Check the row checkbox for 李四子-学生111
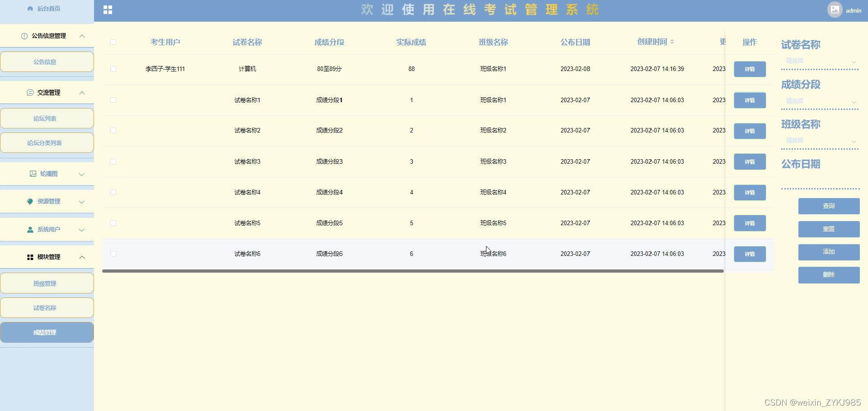 [113, 69]
